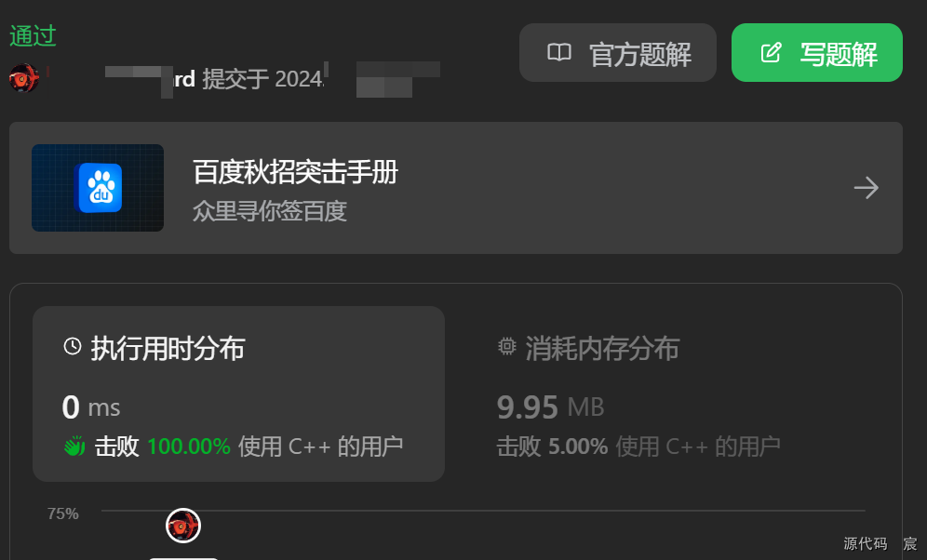Switch to the 执行用时分布 runtime tab
927x560 pixels.
238,393
